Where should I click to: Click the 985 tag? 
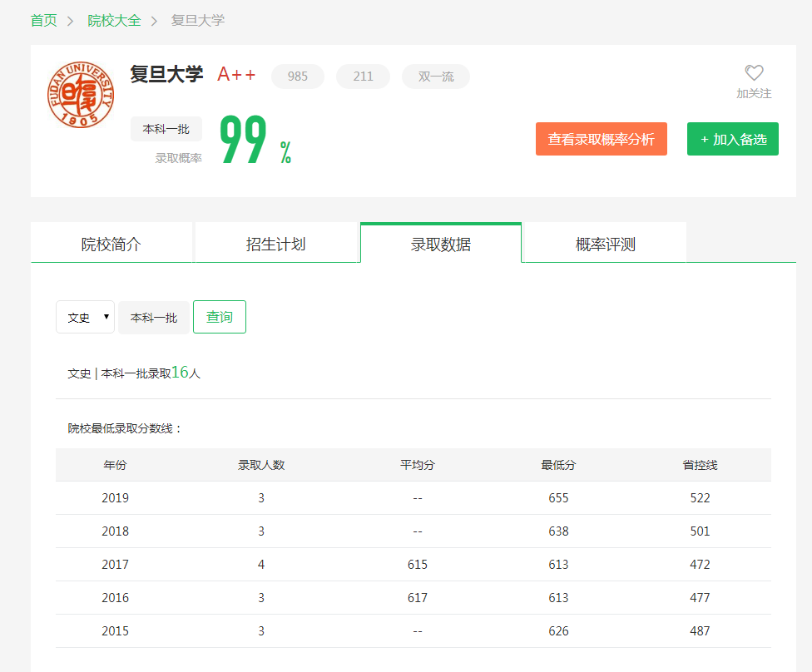point(298,77)
